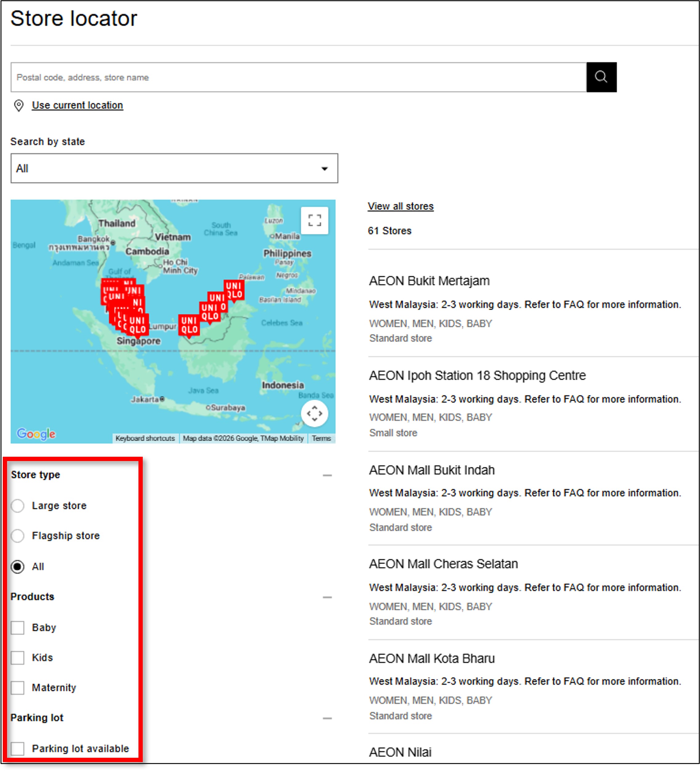Collapse the Store type filter section
This screenshot has height=771, width=700.
coord(327,476)
